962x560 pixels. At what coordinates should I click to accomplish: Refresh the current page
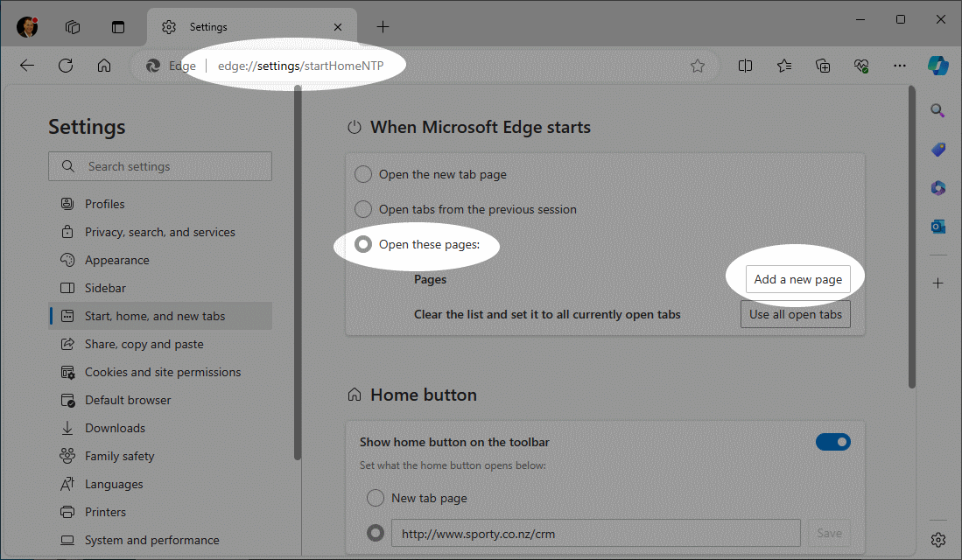click(66, 66)
